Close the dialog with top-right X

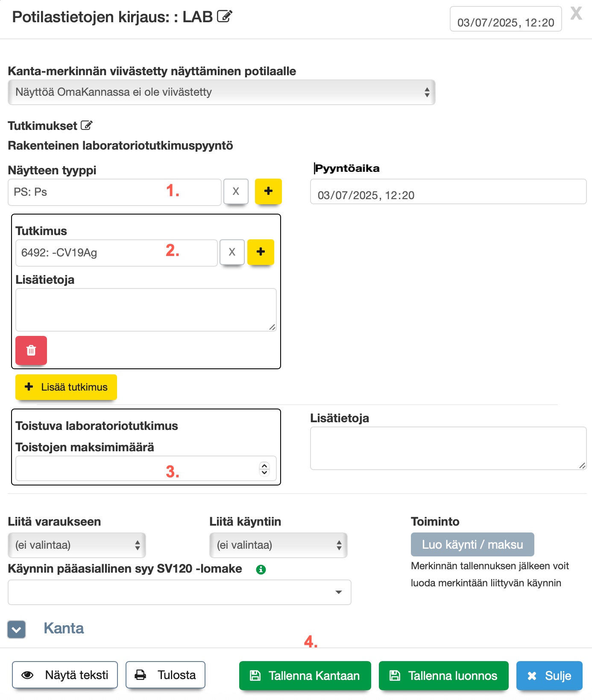pyautogui.click(x=576, y=14)
